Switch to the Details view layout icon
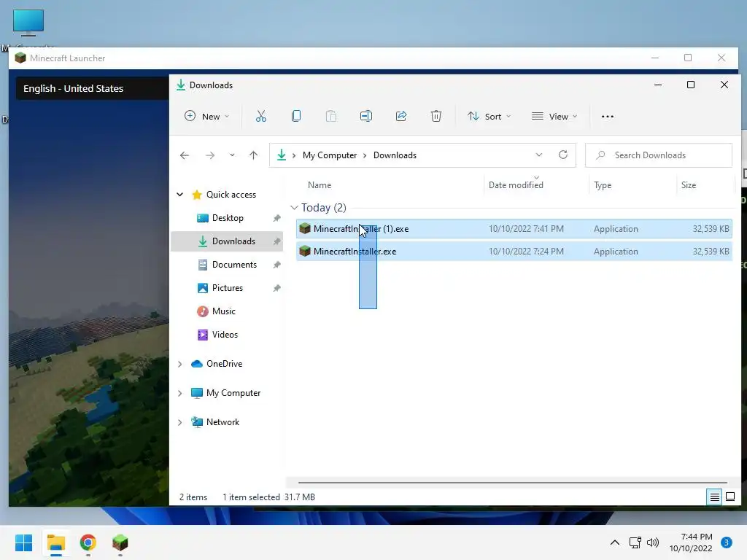Screen dimensions: 747x560 tap(715, 497)
